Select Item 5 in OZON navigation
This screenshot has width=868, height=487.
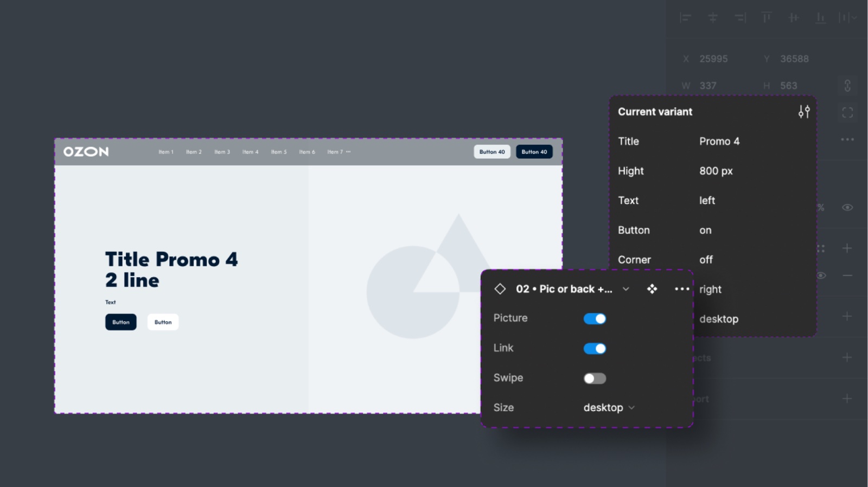click(x=279, y=152)
